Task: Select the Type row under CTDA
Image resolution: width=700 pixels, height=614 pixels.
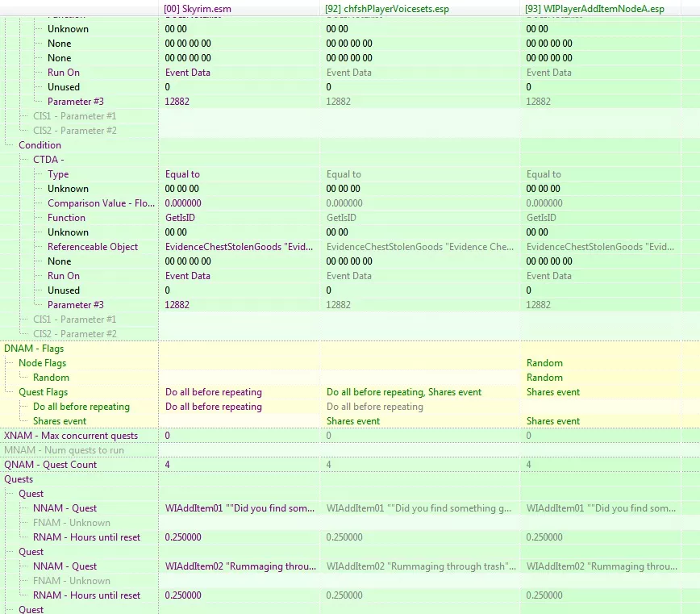Action: coord(58,174)
